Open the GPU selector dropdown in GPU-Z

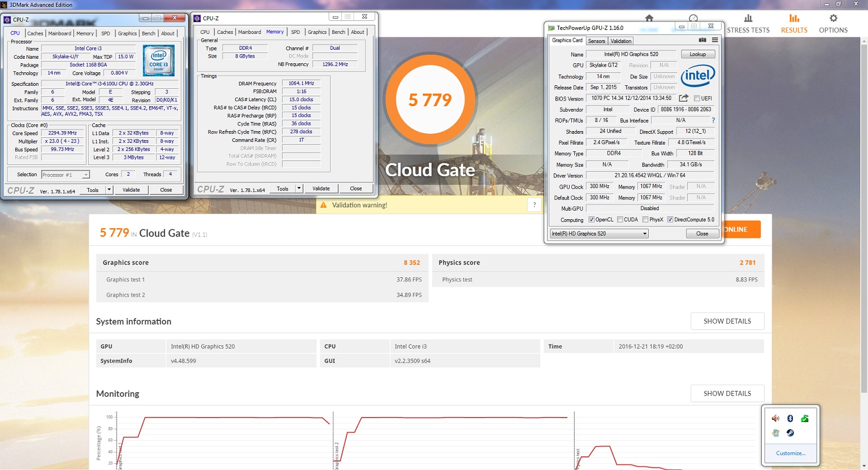point(599,233)
